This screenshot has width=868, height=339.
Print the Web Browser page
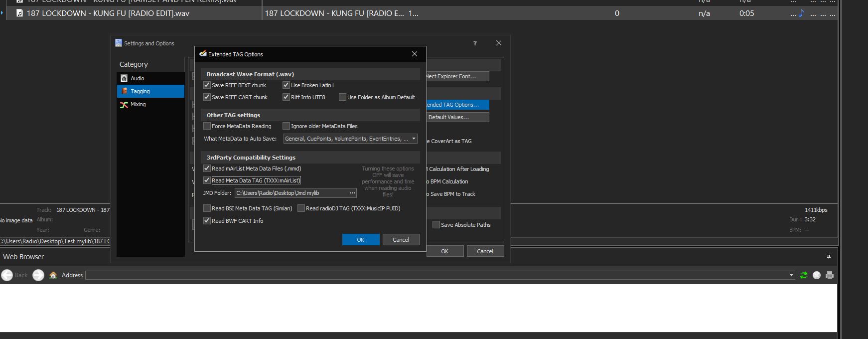click(830, 275)
